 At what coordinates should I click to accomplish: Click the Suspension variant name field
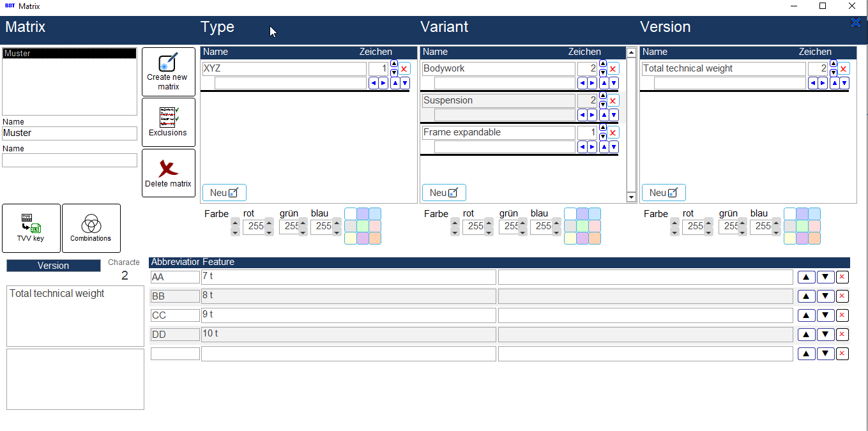pos(499,101)
